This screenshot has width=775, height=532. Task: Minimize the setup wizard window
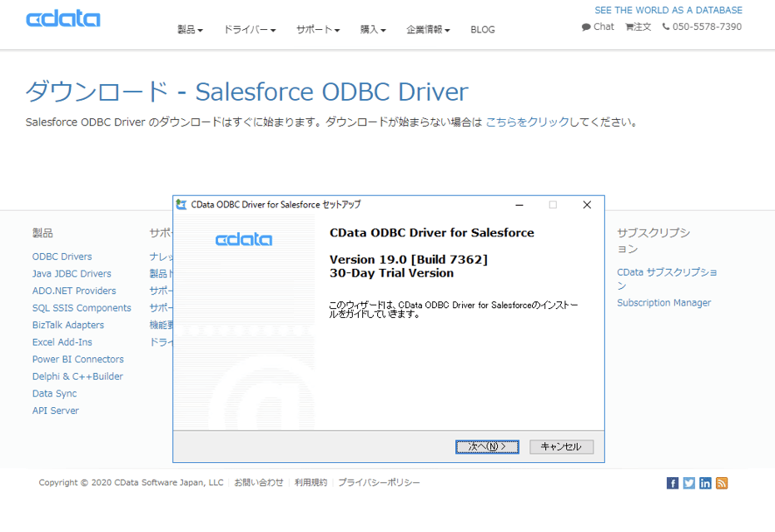(x=519, y=205)
